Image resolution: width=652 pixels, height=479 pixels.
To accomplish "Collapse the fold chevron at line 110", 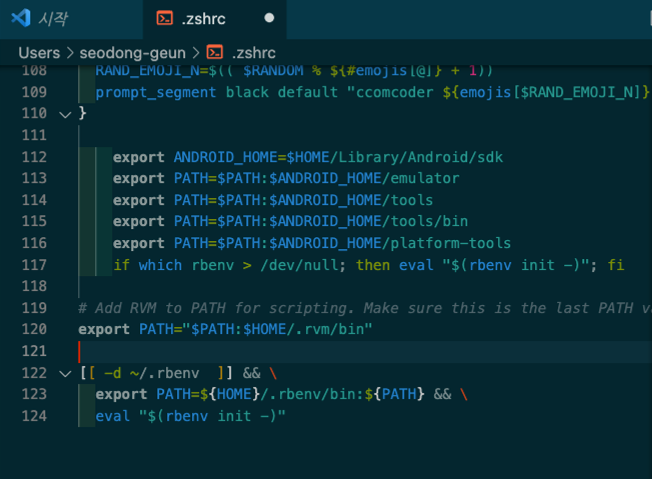I will pos(65,114).
